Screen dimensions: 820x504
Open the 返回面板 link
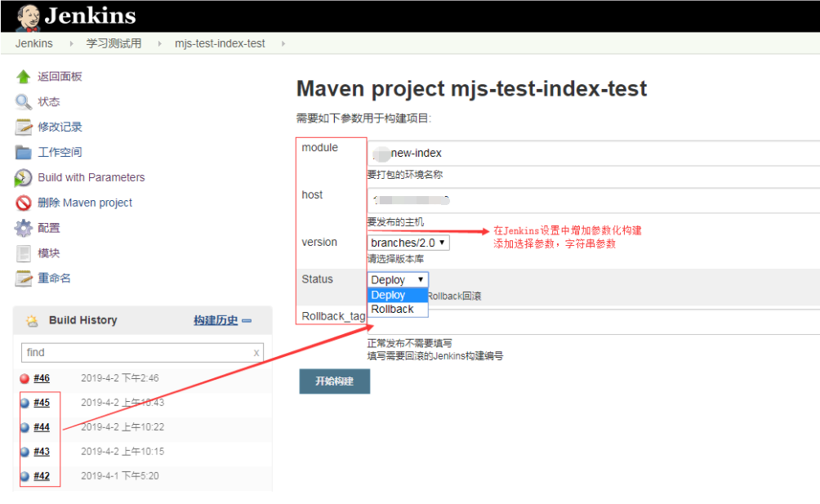pos(60,77)
